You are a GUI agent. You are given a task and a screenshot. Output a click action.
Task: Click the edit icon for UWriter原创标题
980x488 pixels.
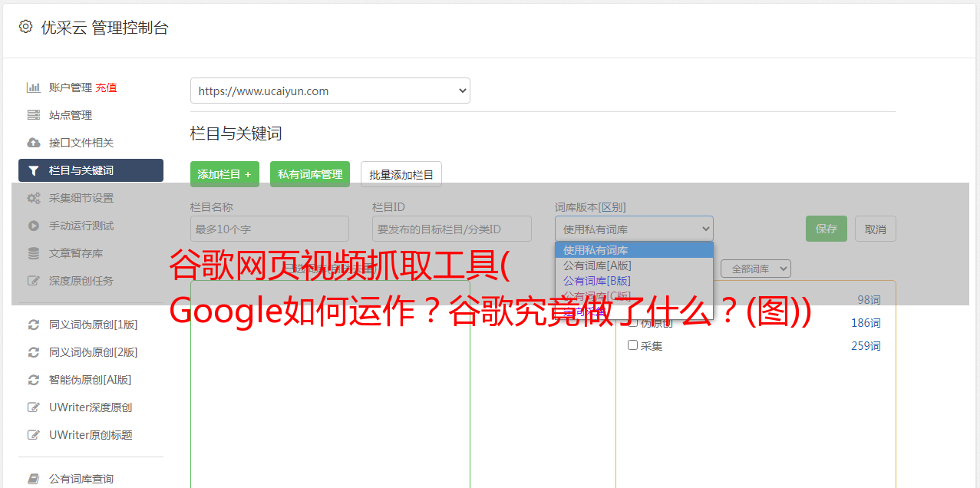[x=34, y=435]
